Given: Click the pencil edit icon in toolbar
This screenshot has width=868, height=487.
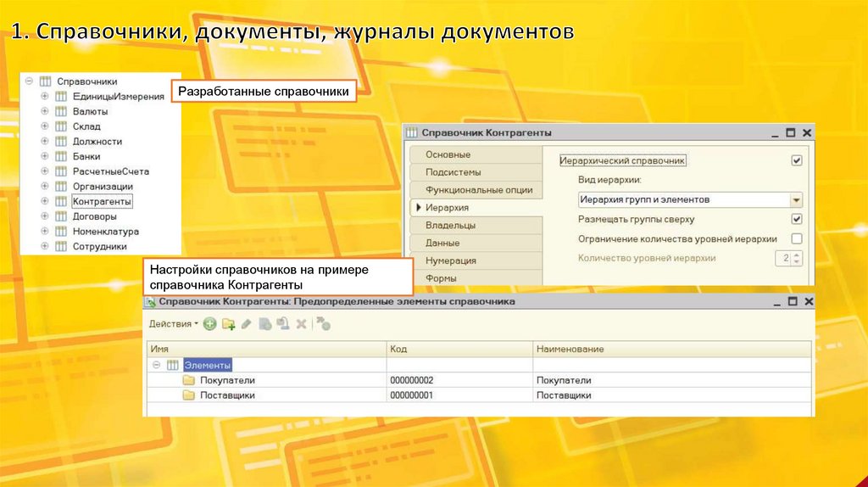Looking at the screenshot, I should [247, 324].
